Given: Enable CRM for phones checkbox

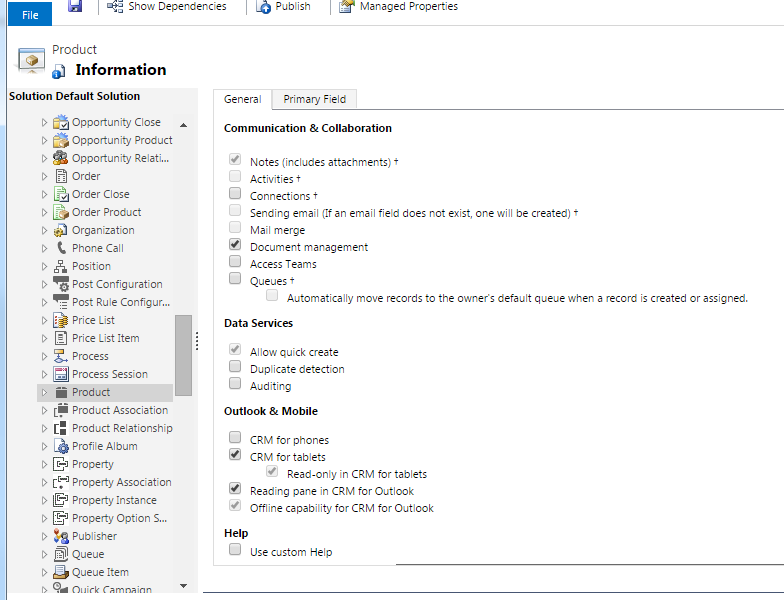Looking at the screenshot, I should [x=235, y=438].
